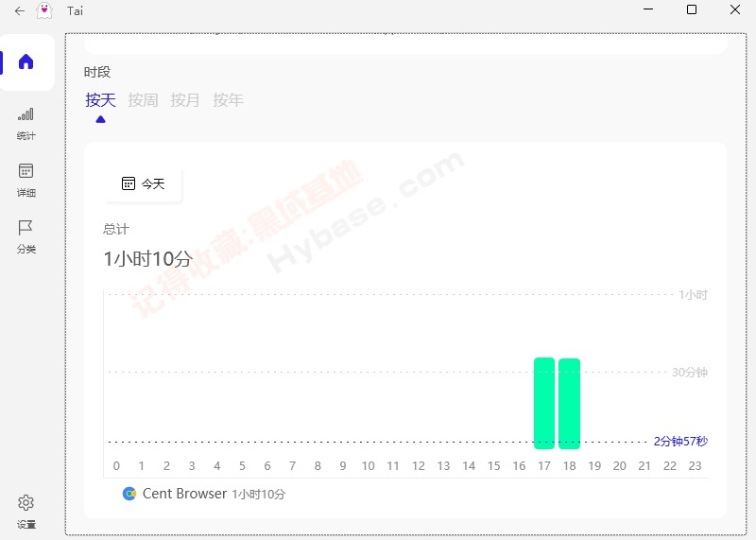Screen dimensions: 756x540
Task: Maximize the Tai window
Action: pos(692,9)
